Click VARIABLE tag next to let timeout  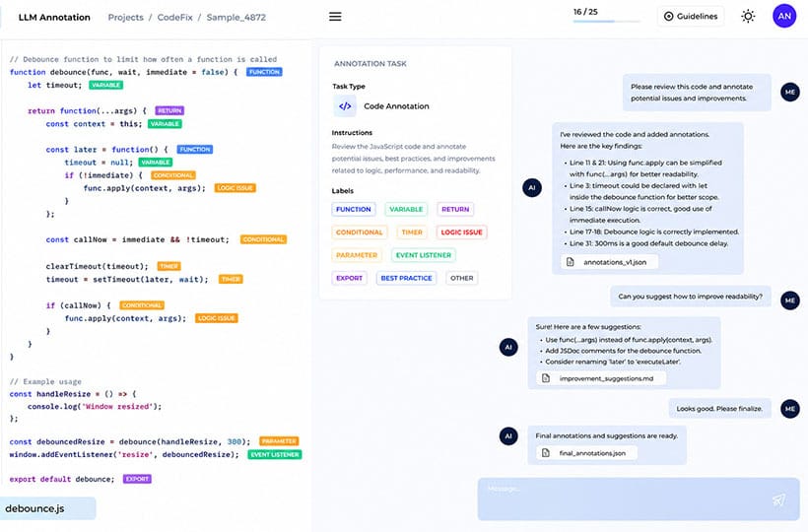pos(105,85)
